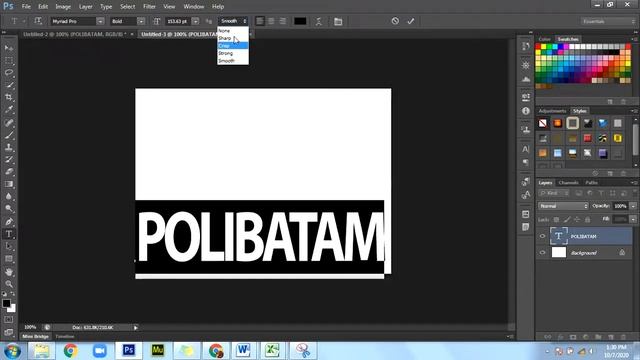Select the Rectangular Marquee tool
The width and height of the screenshot is (640, 360).
tap(9, 60)
